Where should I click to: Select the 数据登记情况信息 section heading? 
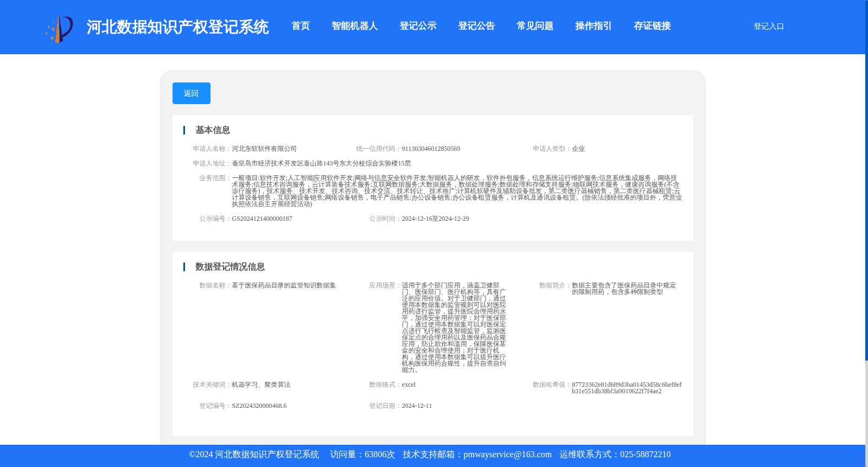point(230,267)
